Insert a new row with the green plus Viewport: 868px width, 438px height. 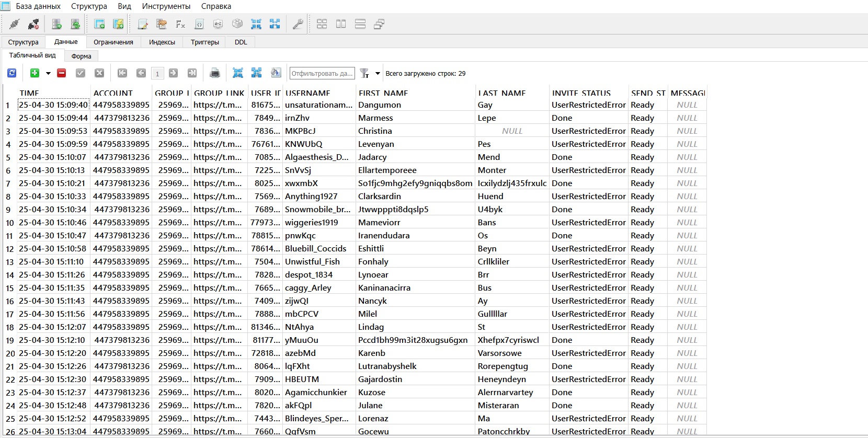click(x=35, y=73)
